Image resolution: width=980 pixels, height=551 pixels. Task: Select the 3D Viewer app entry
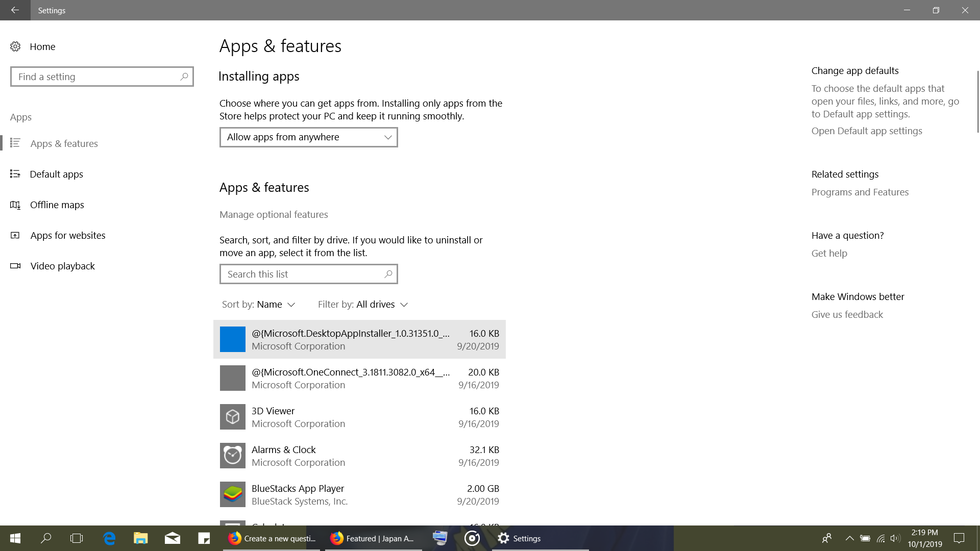[x=359, y=417]
